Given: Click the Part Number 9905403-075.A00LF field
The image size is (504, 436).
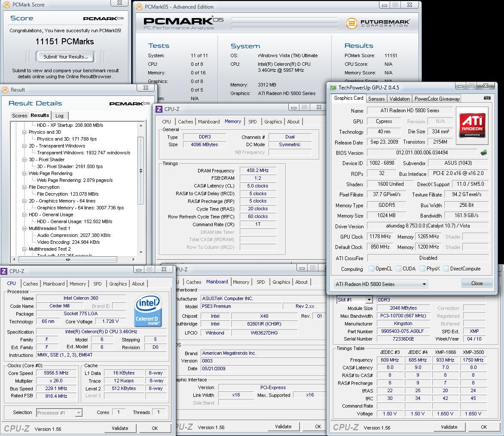Looking at the screenshot, I should [x=403, y=332].
